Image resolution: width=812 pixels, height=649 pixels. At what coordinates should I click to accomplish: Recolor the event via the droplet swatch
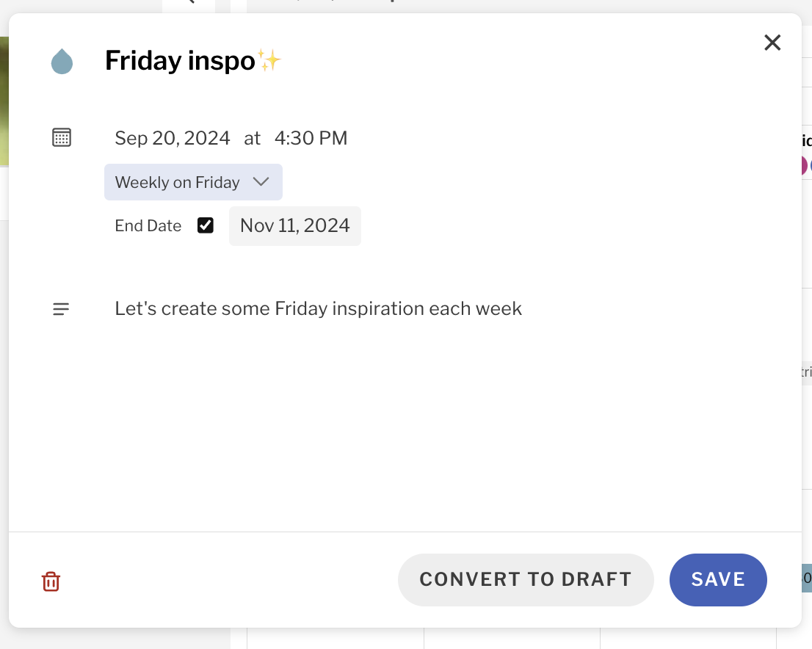click(62, 62)
